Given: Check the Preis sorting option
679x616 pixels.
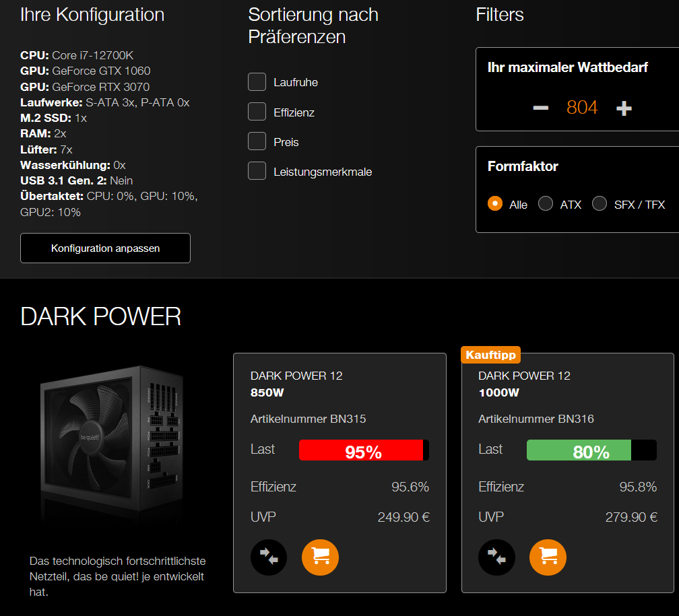Looking at the screenshot, I should click(257, 141).
